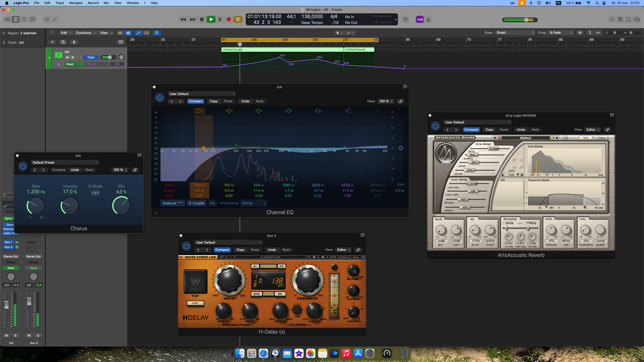Image resolution: width=644 pixels, height=362 pixels.
Task: Click Compare in Channel EQ window
Action: coord(195,101)
